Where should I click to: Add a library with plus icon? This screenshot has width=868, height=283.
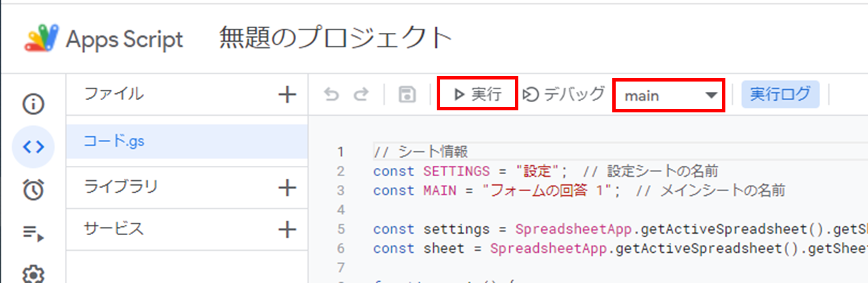(x=287, y=186)
